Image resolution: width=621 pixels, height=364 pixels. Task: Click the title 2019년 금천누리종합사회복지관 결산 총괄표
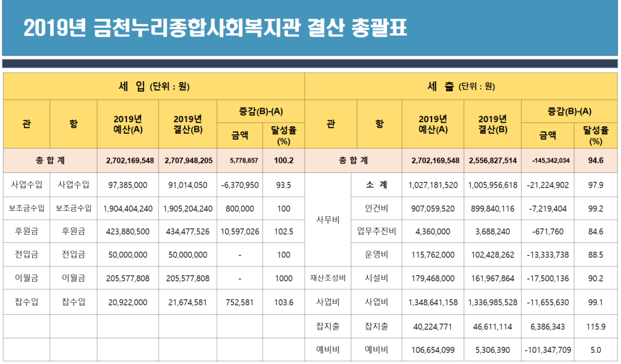(215, 27)
